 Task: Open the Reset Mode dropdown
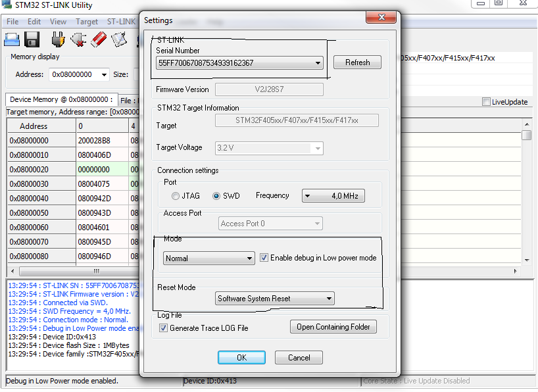[x=274, y=299]
